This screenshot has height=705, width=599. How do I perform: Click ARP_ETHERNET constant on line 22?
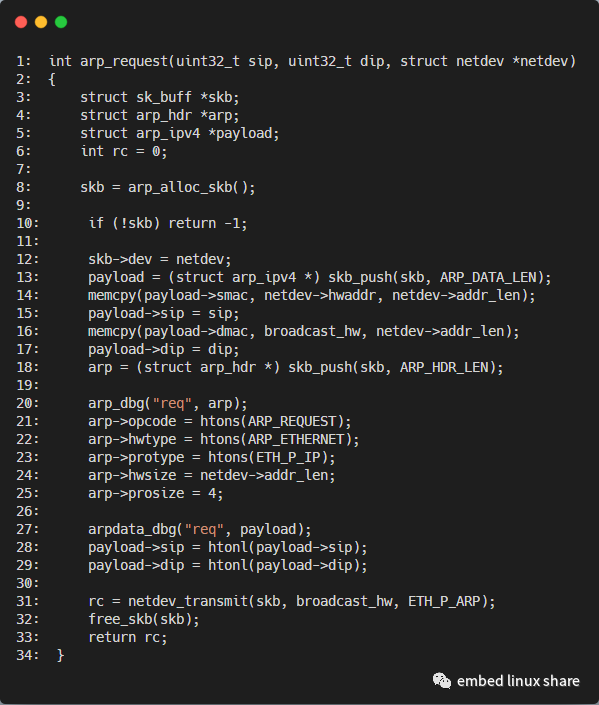(x=296, y=439)
